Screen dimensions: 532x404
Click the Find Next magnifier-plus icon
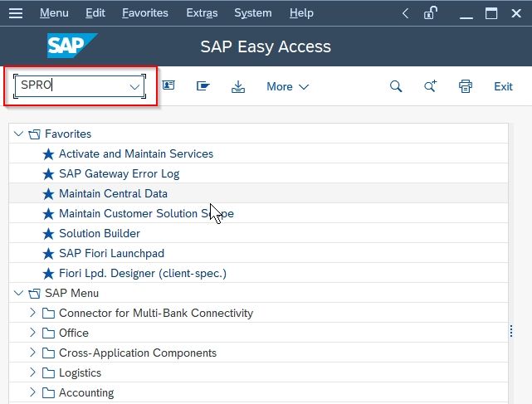tap(431, 86)
